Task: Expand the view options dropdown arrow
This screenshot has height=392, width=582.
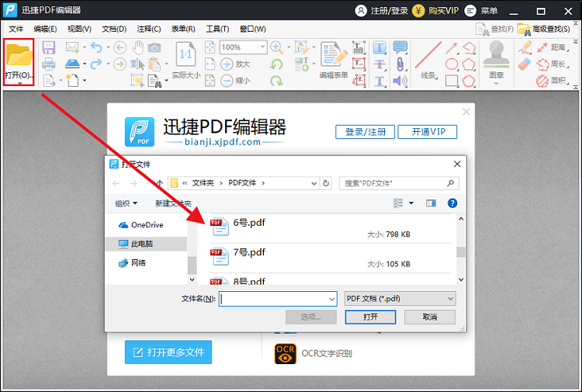Action: (x=411, y=203)
